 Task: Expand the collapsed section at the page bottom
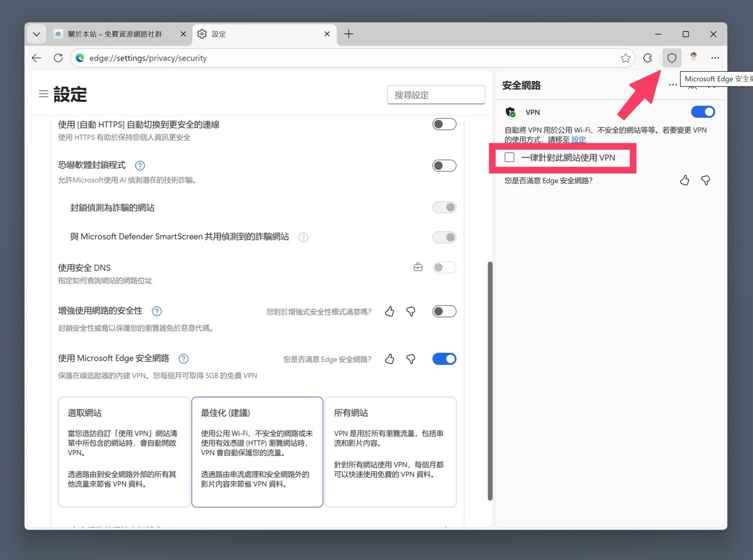(447, 526)
